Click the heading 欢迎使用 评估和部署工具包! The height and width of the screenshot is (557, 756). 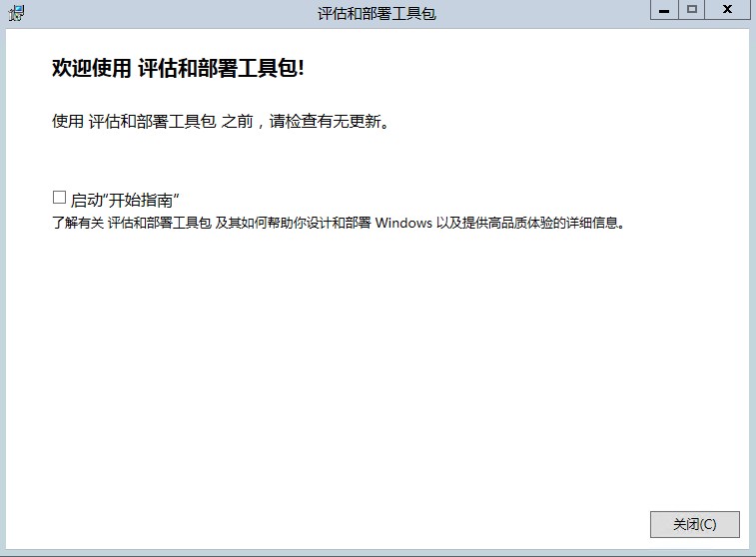178,68
